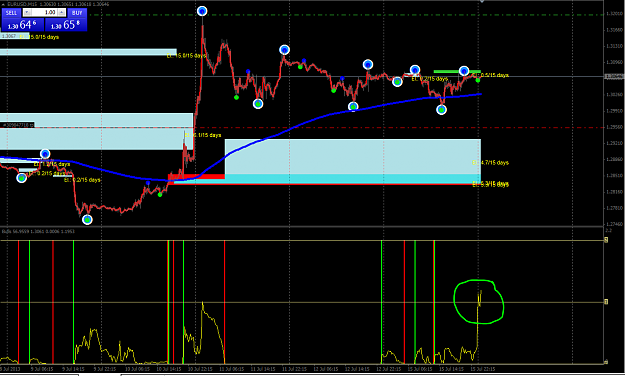Image resolution: width=625 pixels, height=376 pixels.
Task: Click the sell price 1.30 64 tile
Action: point(22,25)
